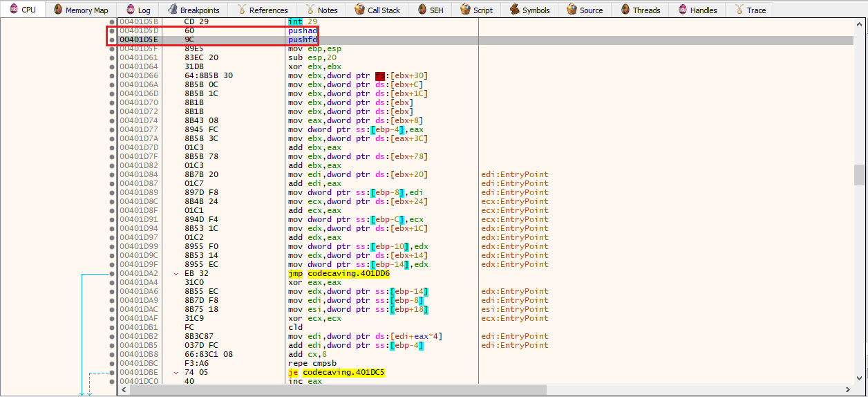Select the 'mov ebp,esp' instruction

pyautogui.click(x=314, y=49)
